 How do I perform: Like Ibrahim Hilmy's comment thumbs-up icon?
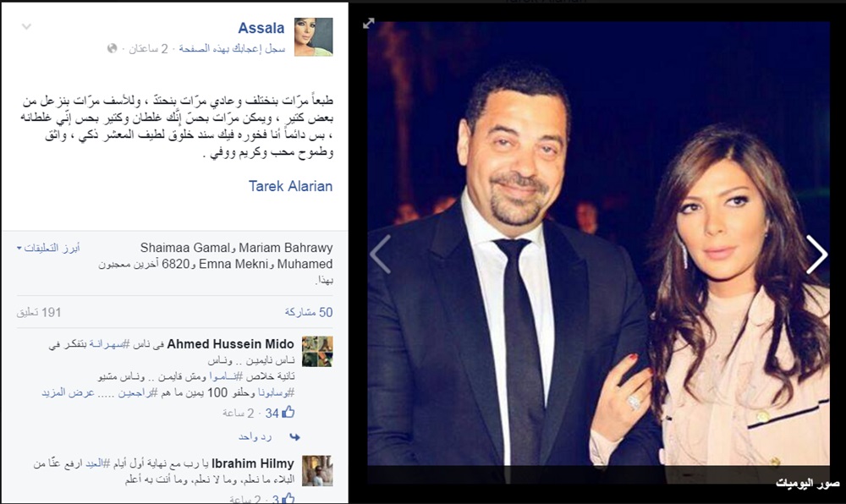point(288,499)
